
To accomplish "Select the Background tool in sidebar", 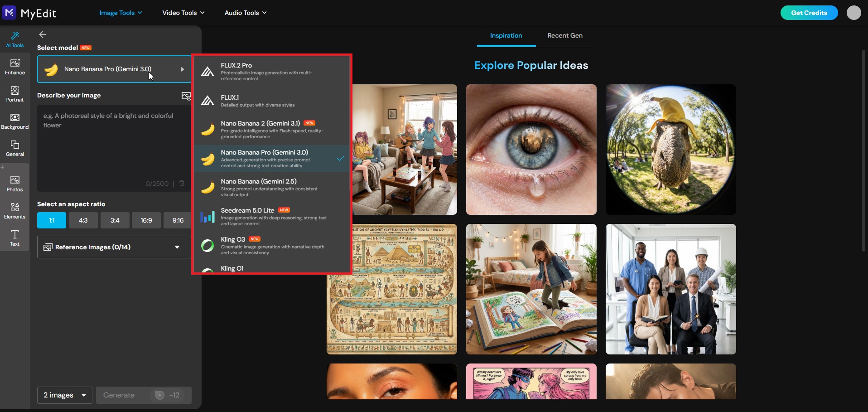I will coord(14,121).
